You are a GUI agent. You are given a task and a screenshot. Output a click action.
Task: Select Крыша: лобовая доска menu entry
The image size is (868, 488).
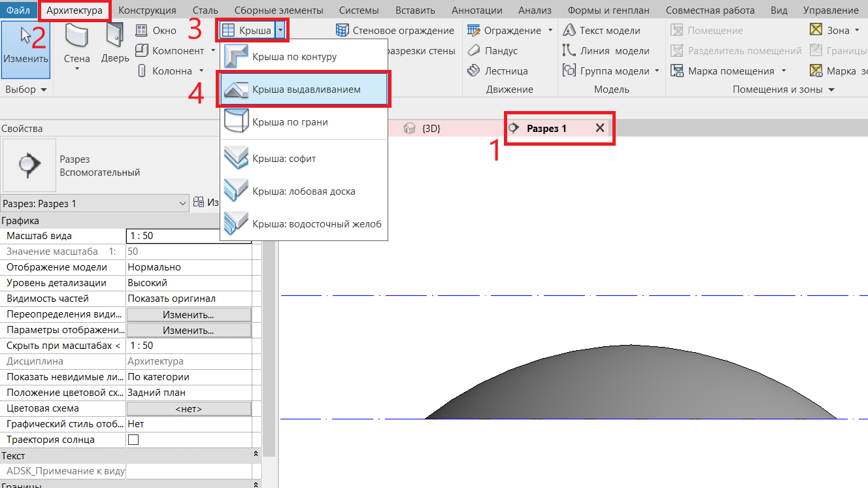coord(304,191)
